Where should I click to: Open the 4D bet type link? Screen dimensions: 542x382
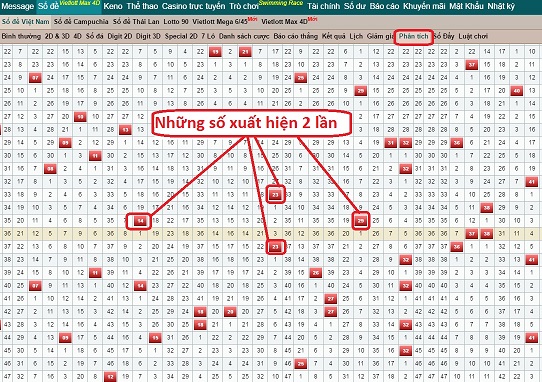point(77,36)
